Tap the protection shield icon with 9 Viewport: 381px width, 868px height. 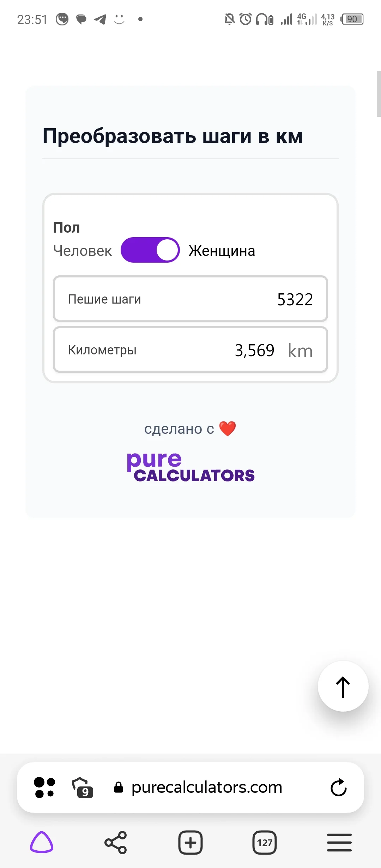(82, 788)
